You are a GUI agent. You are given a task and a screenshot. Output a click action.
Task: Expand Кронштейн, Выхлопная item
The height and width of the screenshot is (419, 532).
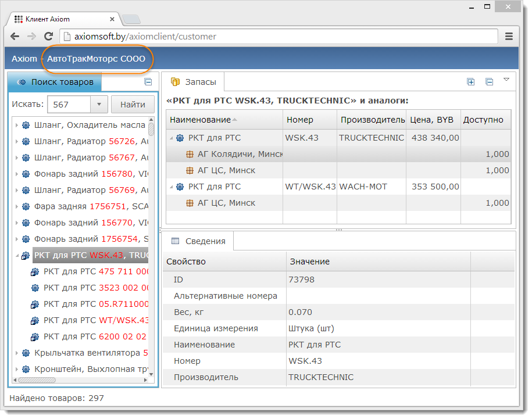(17, 369)
